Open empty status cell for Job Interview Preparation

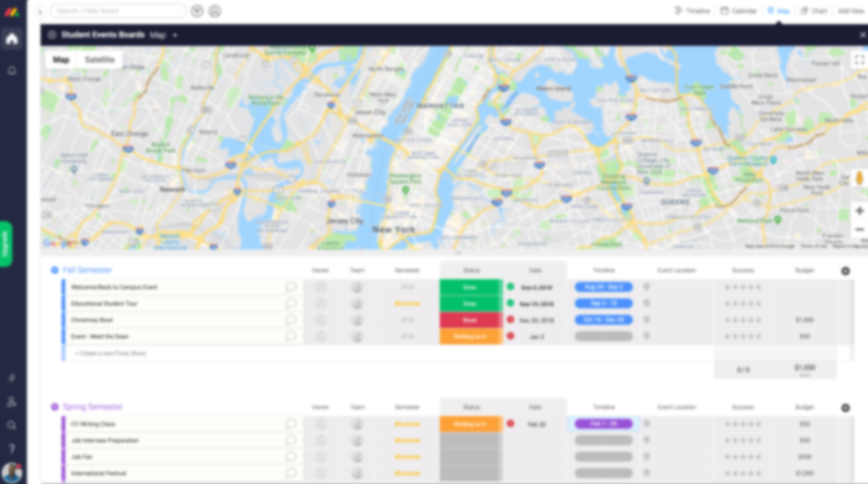pyautogui.click(x=471, y=440)
